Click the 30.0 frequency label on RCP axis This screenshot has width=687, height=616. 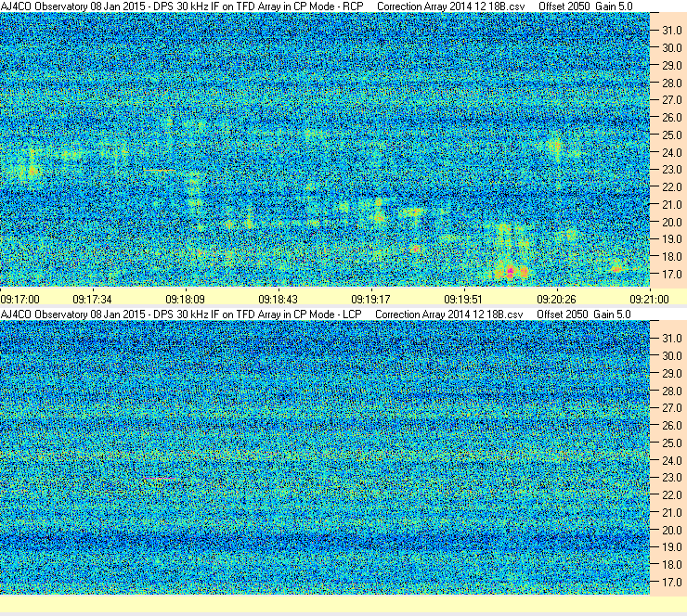pos(672,48)
